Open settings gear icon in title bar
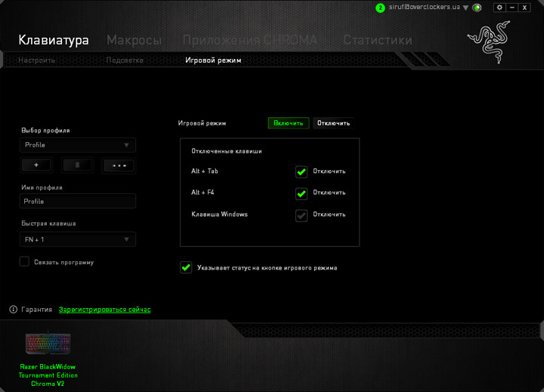 [x=499, y=8]
